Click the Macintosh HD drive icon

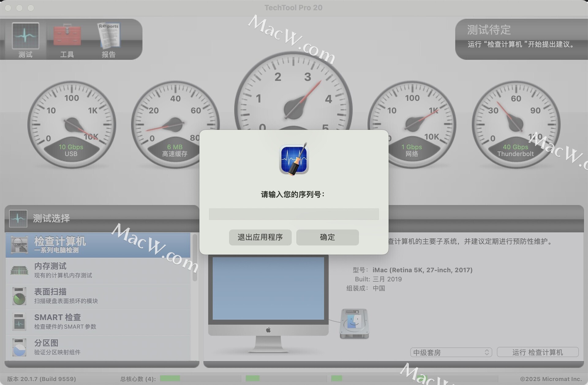pyautogui.click(x=354, y=323)
